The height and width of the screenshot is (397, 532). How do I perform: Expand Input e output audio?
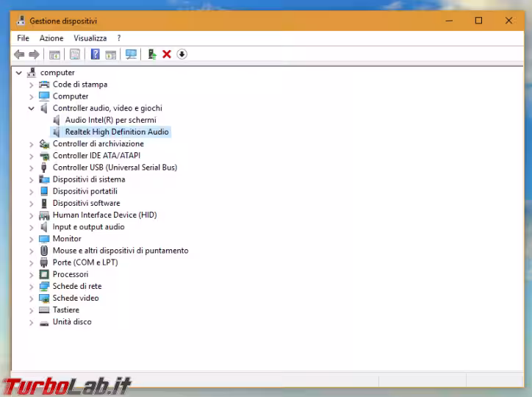point(31,227)
